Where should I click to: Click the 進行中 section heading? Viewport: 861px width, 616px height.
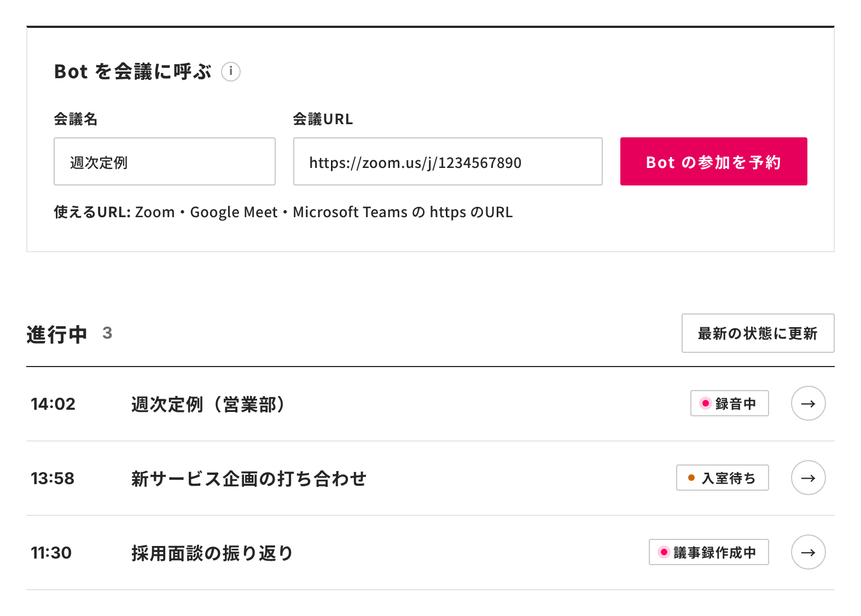(x=57, y=334)
